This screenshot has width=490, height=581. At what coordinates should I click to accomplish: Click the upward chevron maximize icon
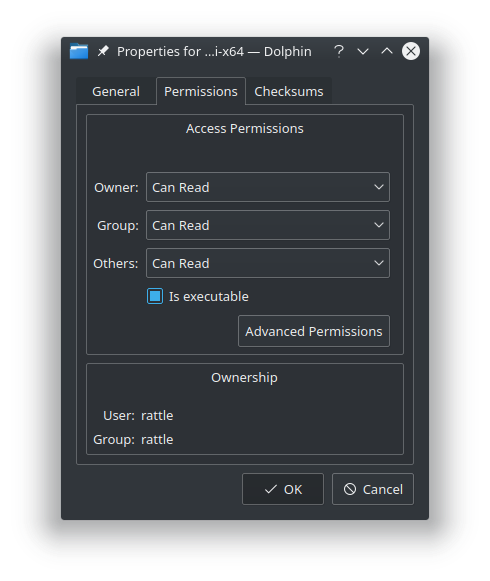387,51
